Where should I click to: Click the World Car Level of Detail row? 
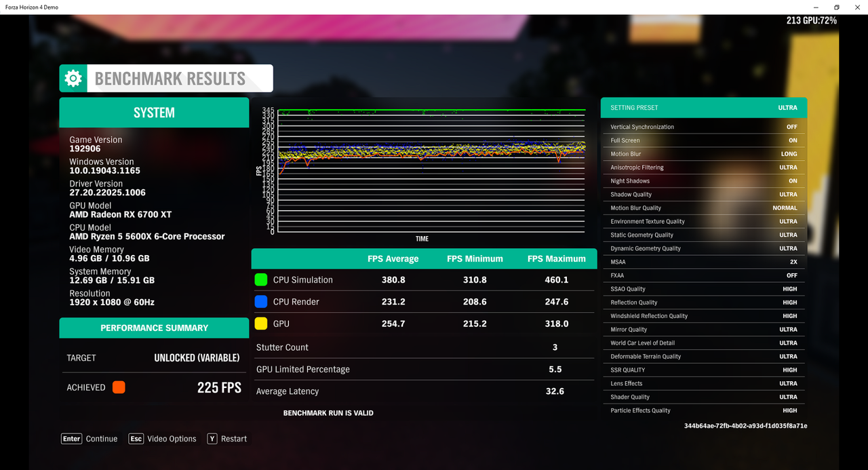(x=704, y=343)
